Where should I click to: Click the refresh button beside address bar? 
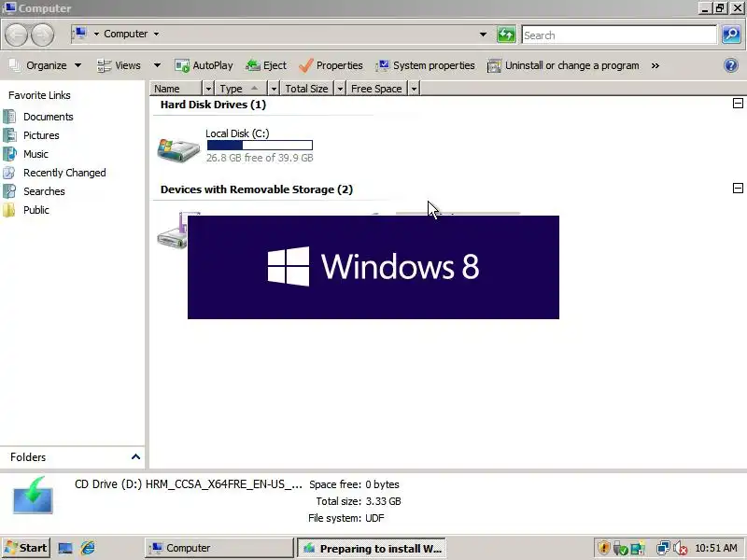(x=506, y=35)
